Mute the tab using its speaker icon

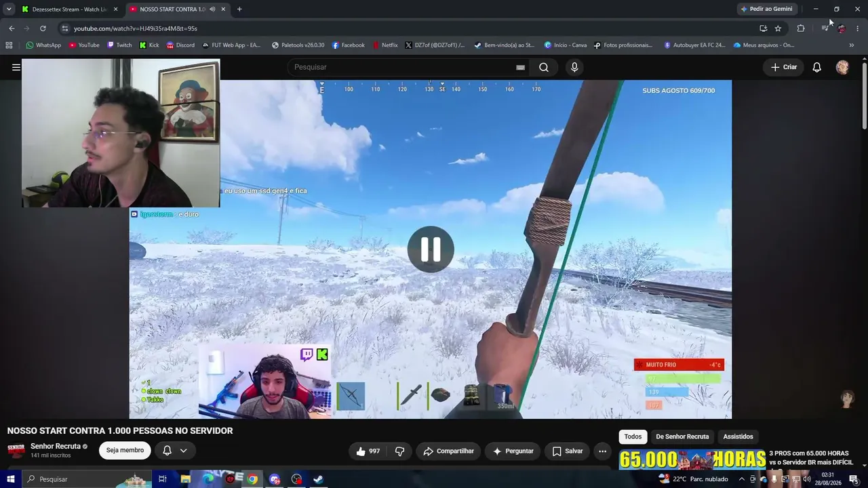click(212, 9)
